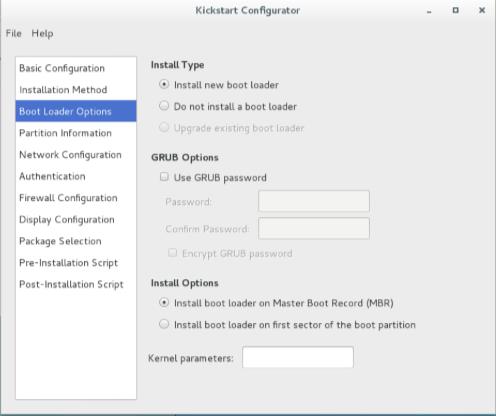Go to Package Selection

click(x=76, y=241)
